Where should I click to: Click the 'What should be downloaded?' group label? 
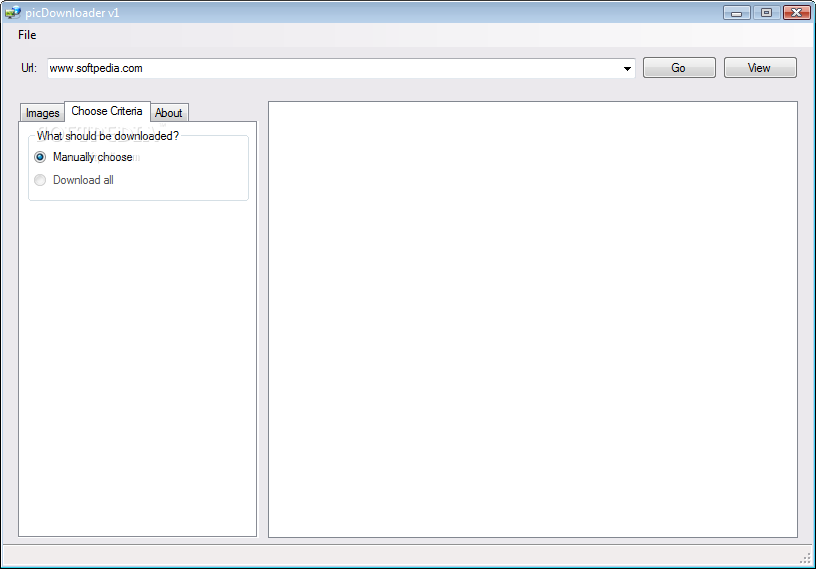108,136
